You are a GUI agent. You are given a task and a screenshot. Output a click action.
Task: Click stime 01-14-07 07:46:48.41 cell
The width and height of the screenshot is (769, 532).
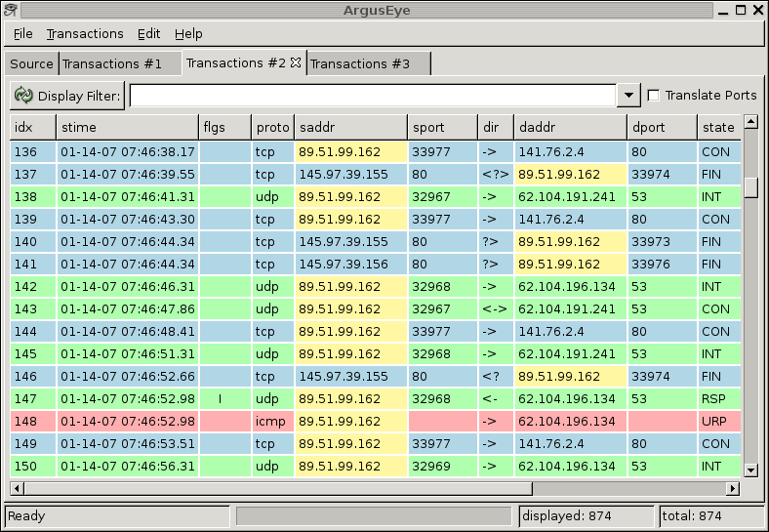128,332
